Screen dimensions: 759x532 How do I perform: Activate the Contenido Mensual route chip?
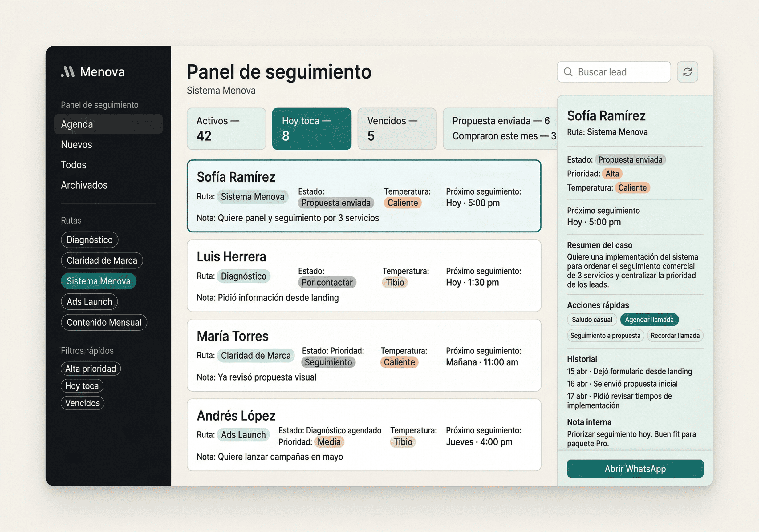click(x=104, y=322)
